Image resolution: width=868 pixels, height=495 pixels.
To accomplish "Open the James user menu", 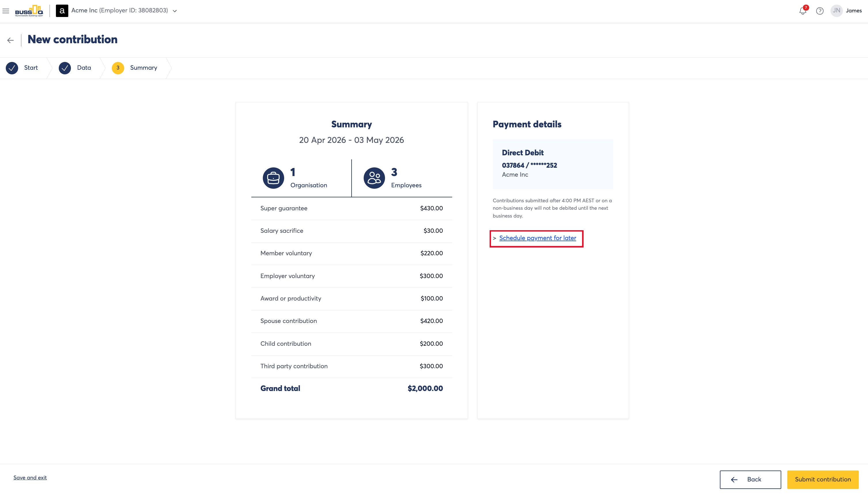I will click(x=854, y=11).
